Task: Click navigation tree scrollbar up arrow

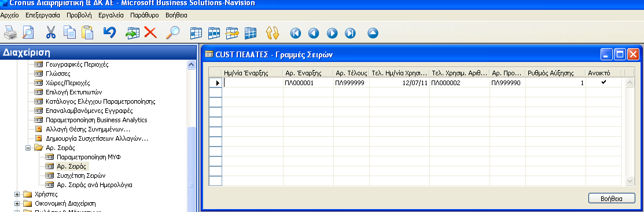Action: coord(191,64)
